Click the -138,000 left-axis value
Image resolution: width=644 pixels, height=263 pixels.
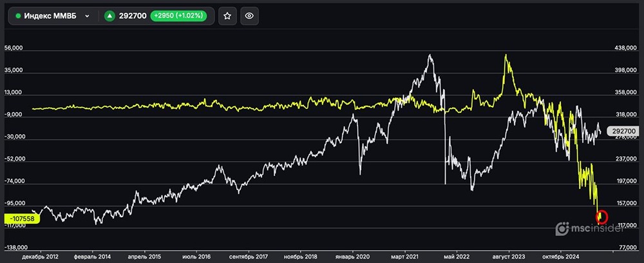(15, 248)
